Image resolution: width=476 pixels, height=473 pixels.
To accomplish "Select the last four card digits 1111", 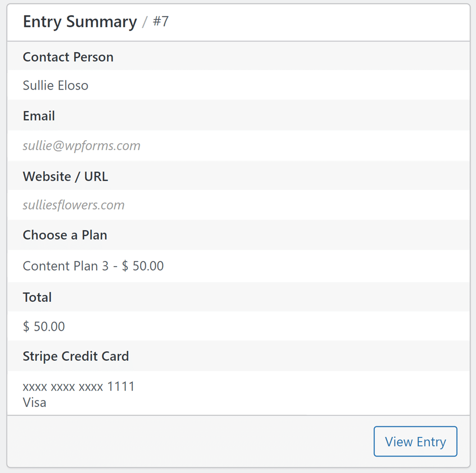I will 121,387.
